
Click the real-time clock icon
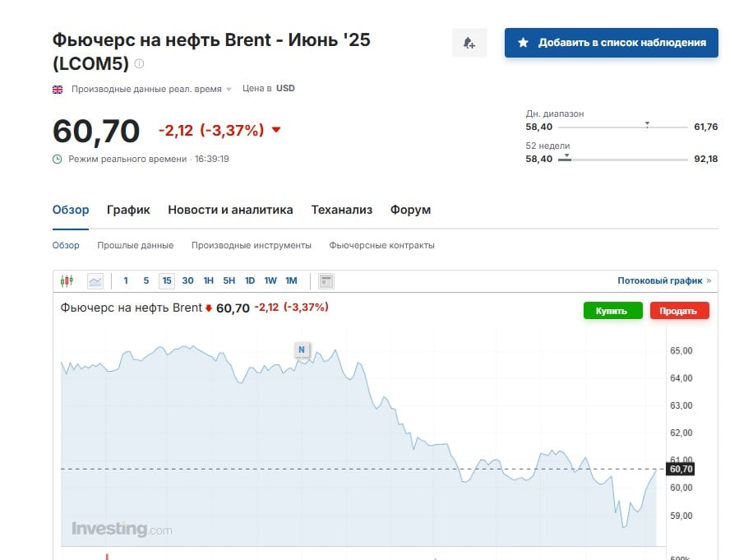coord(57,160)
